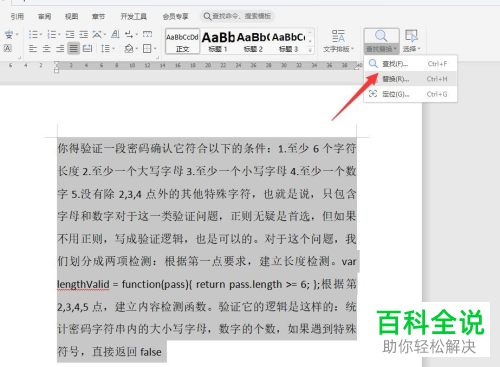Image resolution: width=500 pixels, height=367 pixels.
Task: Toggle justified alignment
Action: click(x=74, y=49)
